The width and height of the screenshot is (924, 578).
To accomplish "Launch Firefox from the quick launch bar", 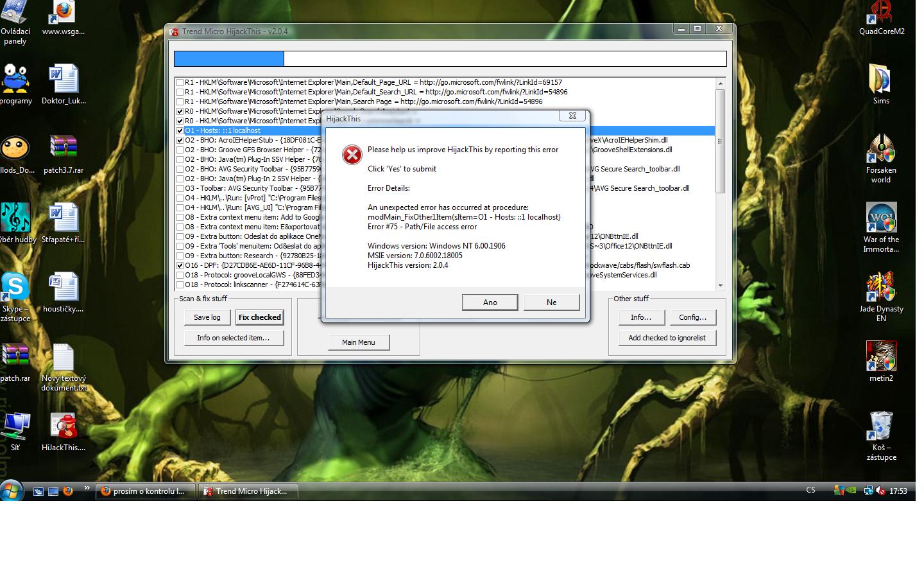I will [x=68, y=491].
